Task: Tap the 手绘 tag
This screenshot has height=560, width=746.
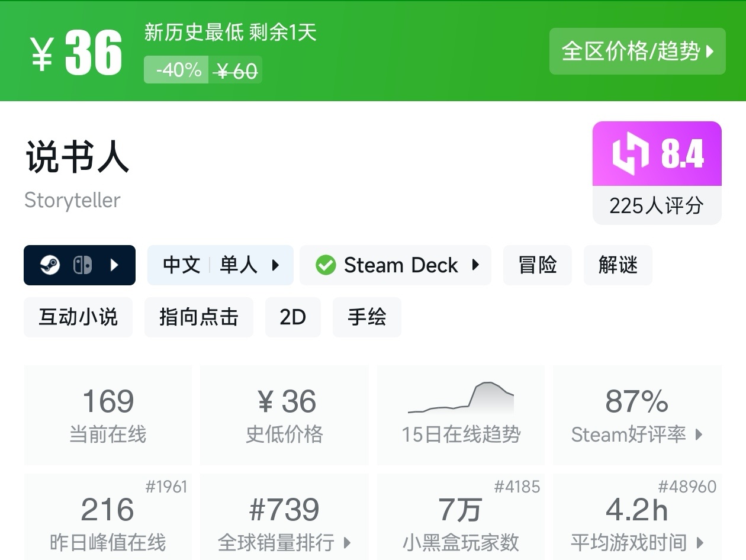Action: (366, 317)
